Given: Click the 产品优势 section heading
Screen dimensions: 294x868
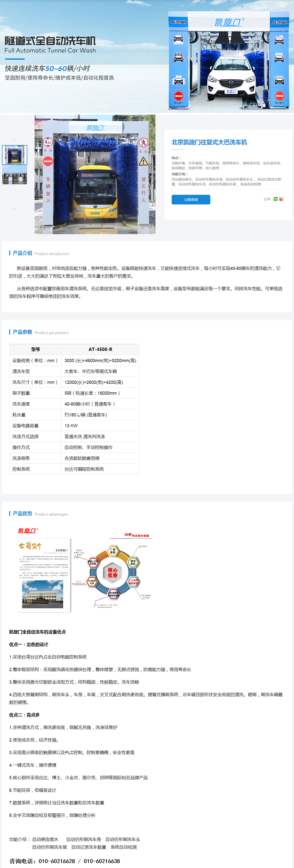Looking at the screenshot, I should pos(22,513).
